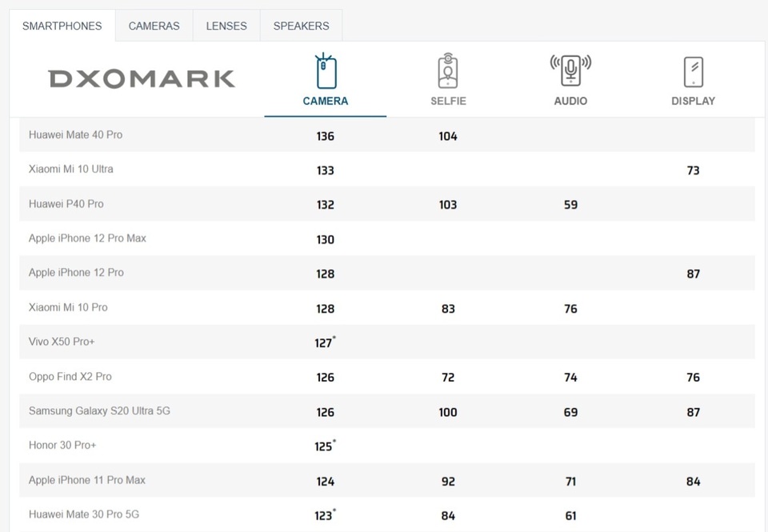Click iPhone 12 Pro Max camera score 130
768x532 pixels.
tap(326, 239)
